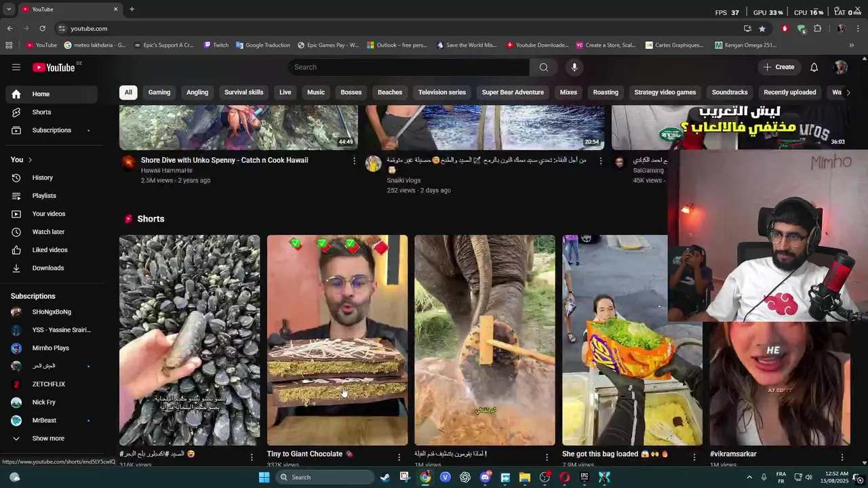Open Watch later list
The image size is (868, 488).
(52, 232)
